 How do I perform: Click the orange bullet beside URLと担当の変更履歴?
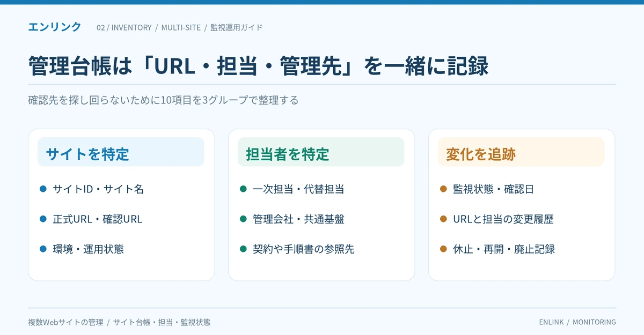[x=443, y=219]
